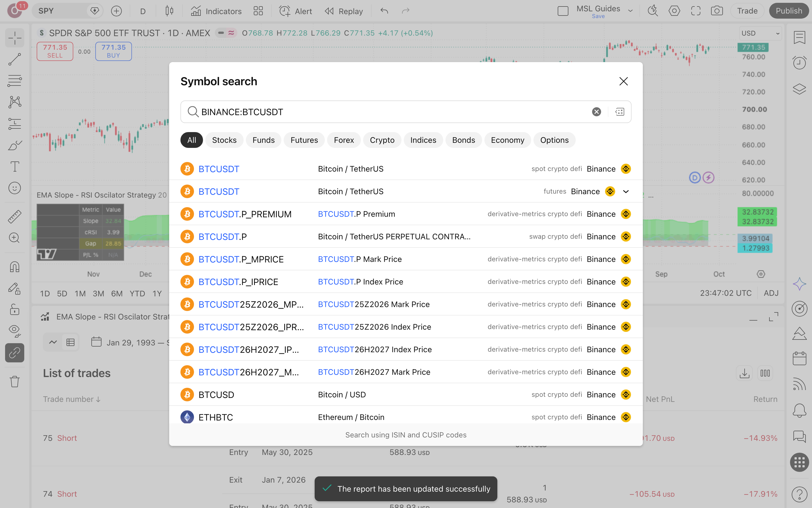Image resolution: width=812 pixels, height=508 pixels.
Task: Select the trend line drawing tool
Action: (15, 59)
